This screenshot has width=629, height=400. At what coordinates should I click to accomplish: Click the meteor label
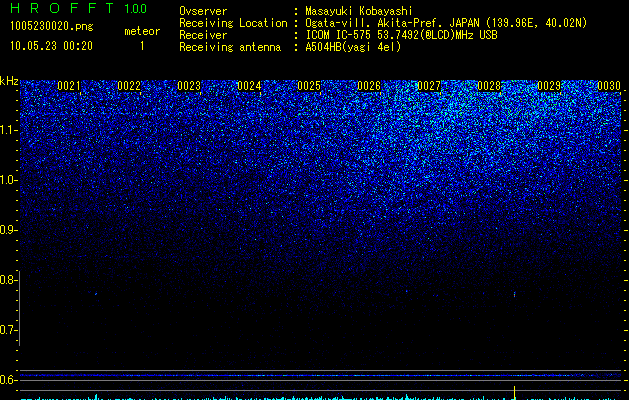pyautogui.click(x=142, y=31)
